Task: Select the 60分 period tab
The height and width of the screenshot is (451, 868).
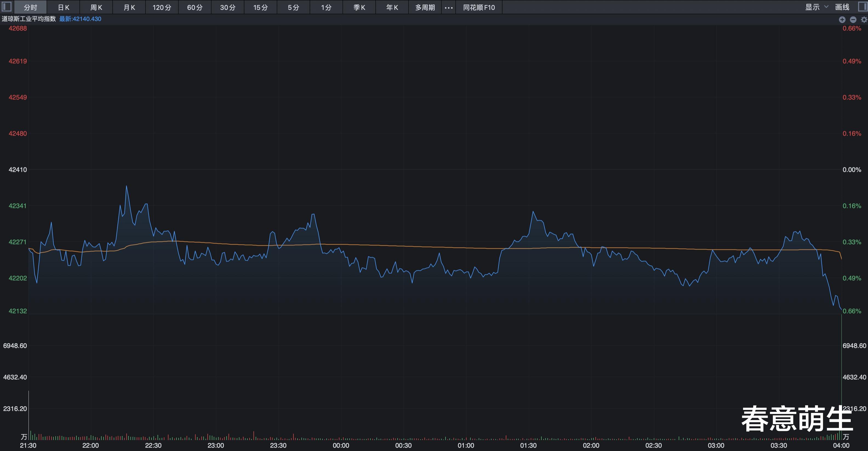Action: (195, 7)
